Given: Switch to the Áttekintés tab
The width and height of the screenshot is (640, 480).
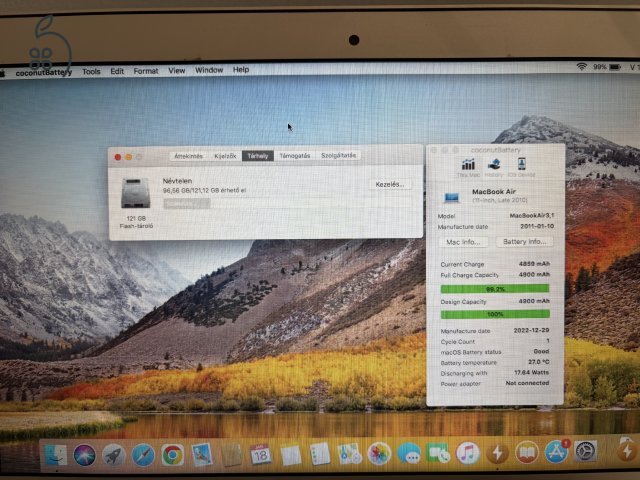Looking at the screenshot, I should 189,156.
